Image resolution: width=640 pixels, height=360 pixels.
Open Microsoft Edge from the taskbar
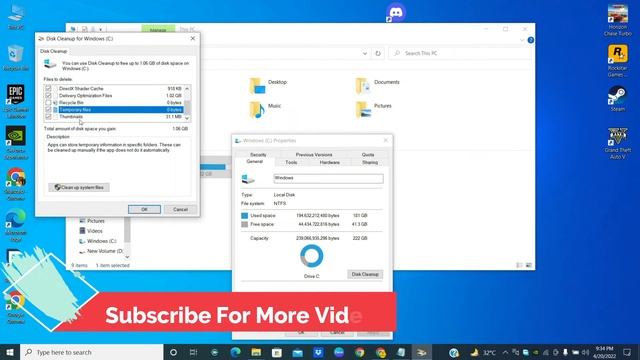click(x=236, y=352)
